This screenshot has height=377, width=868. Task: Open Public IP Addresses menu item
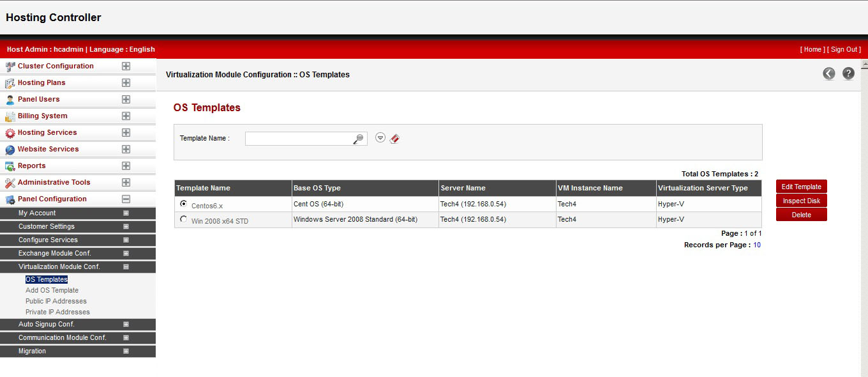(x=56, y=301)
